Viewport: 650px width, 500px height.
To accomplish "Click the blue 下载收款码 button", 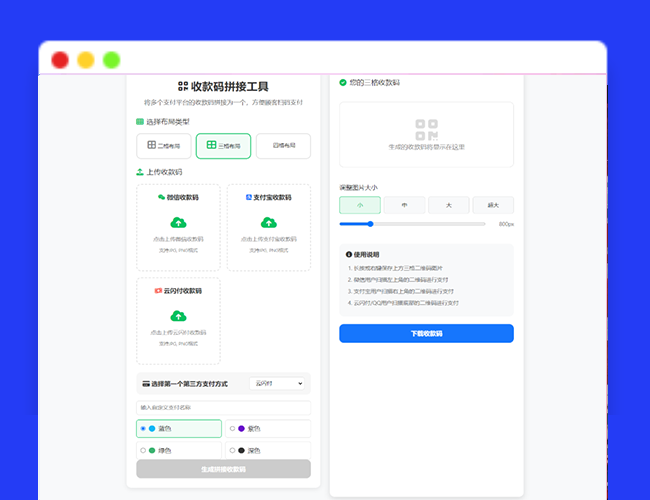I will [427, 333].
